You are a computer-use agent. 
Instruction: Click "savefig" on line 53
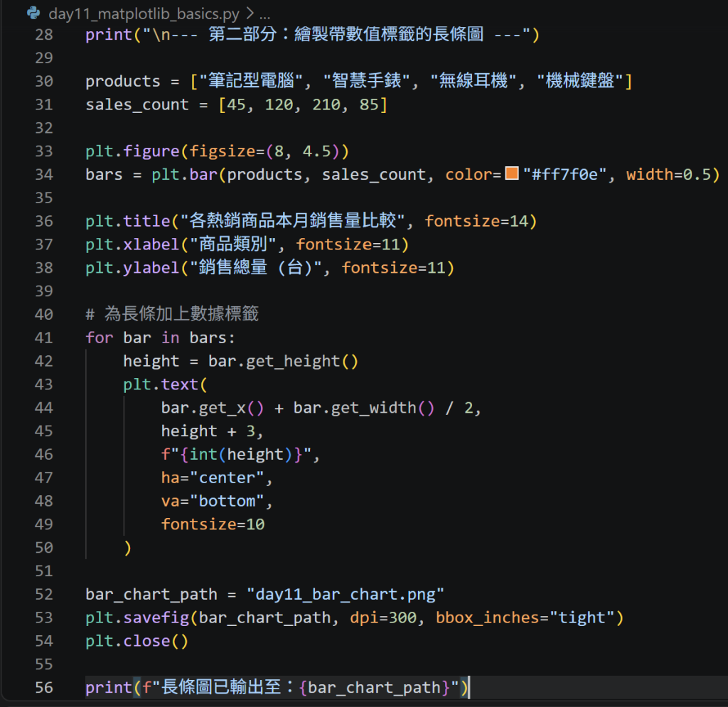(156, 617)
